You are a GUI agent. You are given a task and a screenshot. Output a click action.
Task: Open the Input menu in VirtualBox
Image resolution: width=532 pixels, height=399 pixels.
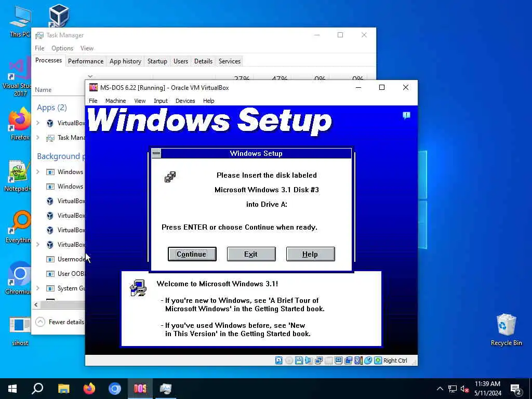point(161,101)
